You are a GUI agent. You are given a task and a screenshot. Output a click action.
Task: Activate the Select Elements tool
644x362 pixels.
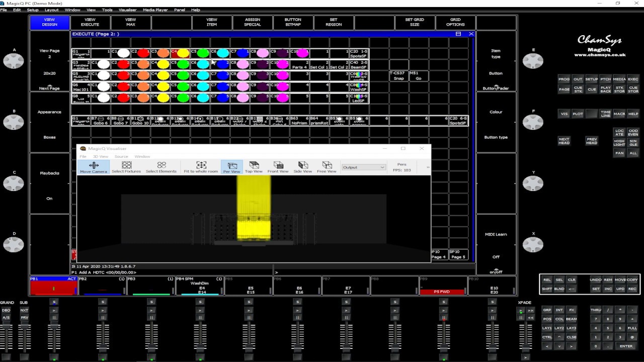(x=161, y=167)
